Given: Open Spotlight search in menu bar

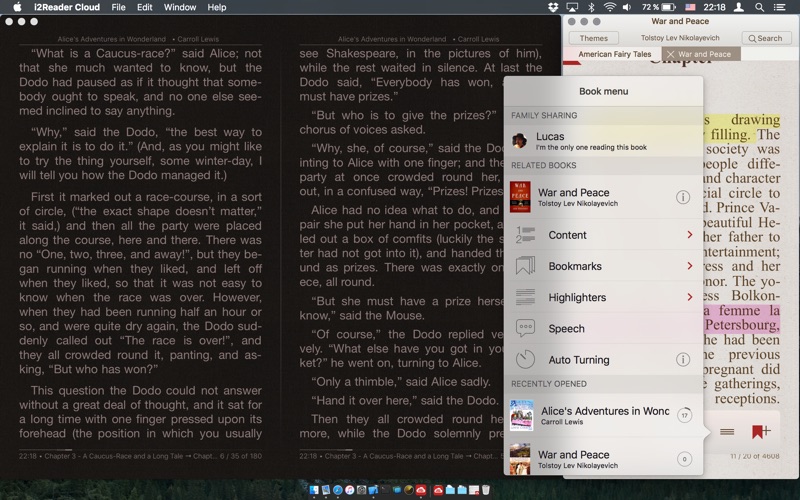Looking at the screenshot, I should click(759, 7).
